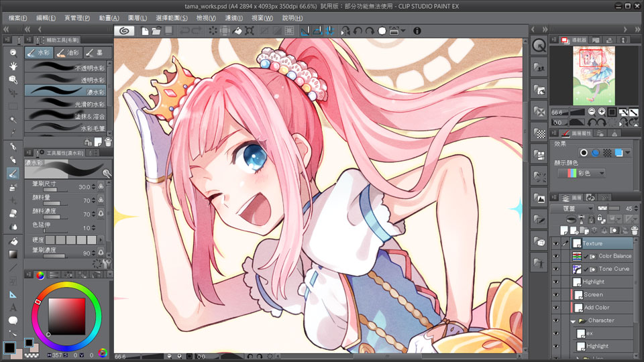Switch to the 油彩 brush tab
This screenshot has height=362, width=644.
tap(69, 52)
